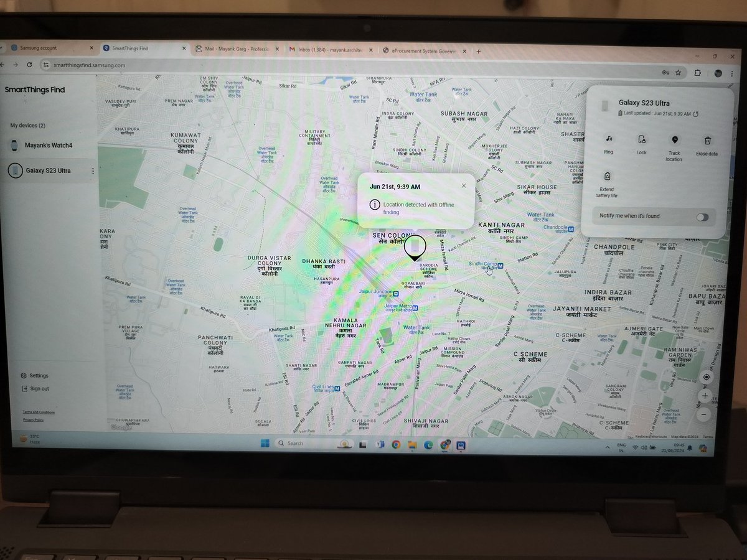Switch to the SmartThings Find tab
Screen dimensions: 747x560
143,49
